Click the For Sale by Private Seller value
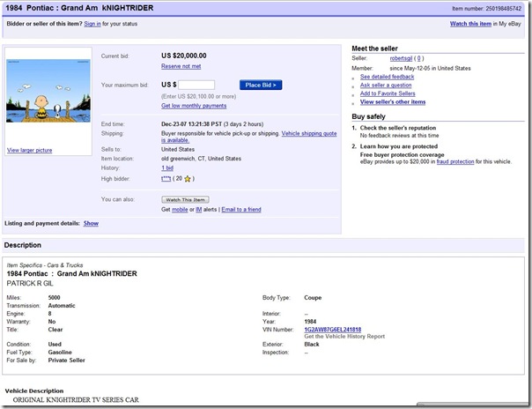This screenshot has width=532, height=409. coord(67,361)
